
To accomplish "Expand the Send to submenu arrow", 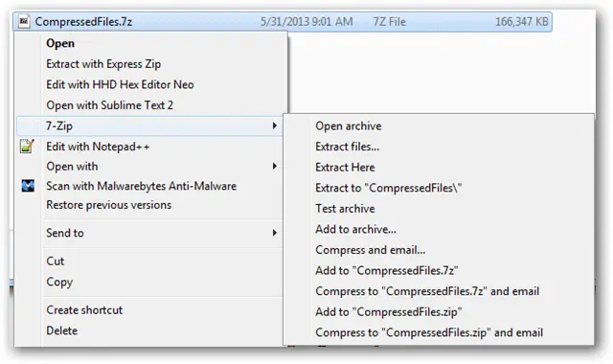I will (x=275, y=233).
